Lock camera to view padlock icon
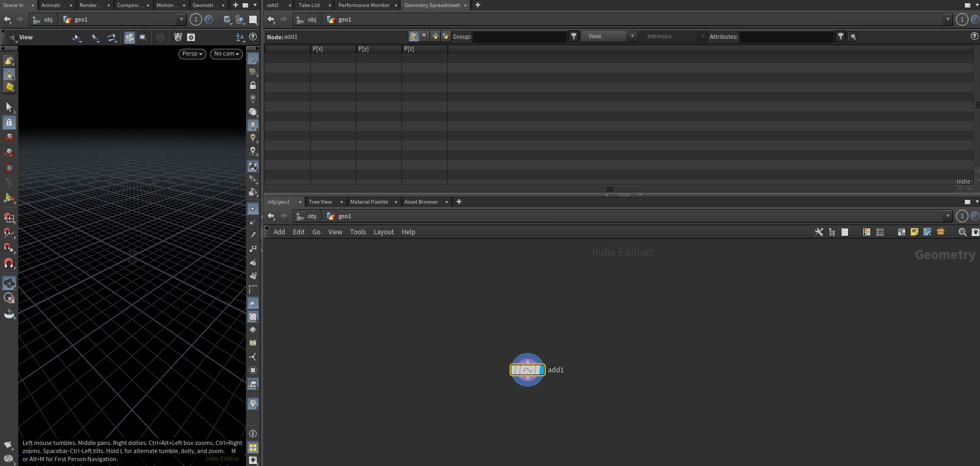Image resolution: width=980 pixels, height=466 pixels. (253, 86)
